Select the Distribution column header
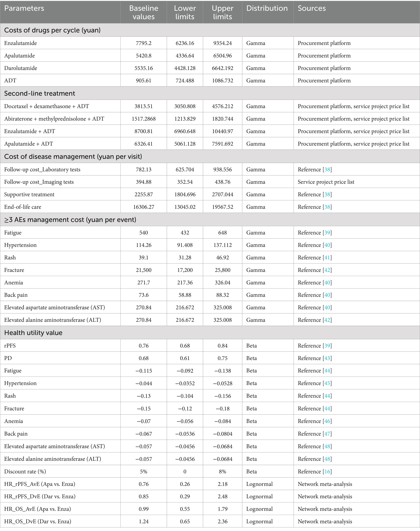The image size is (420, 531). (x=267, y=8)
